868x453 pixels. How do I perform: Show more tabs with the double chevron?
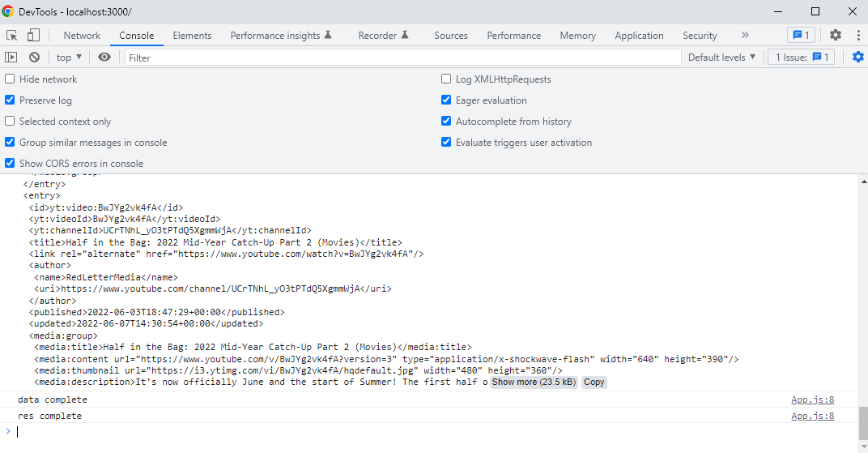745,36
